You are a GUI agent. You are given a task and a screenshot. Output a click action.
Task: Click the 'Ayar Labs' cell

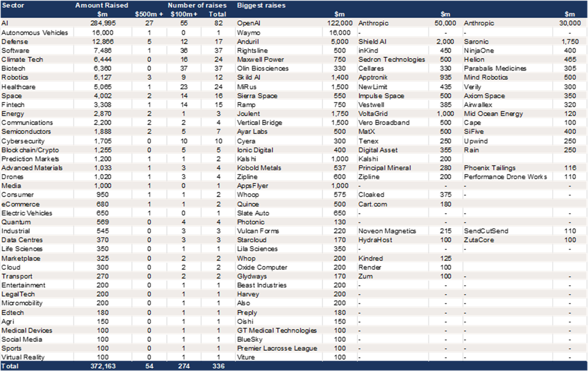click(x=252, y=132)
